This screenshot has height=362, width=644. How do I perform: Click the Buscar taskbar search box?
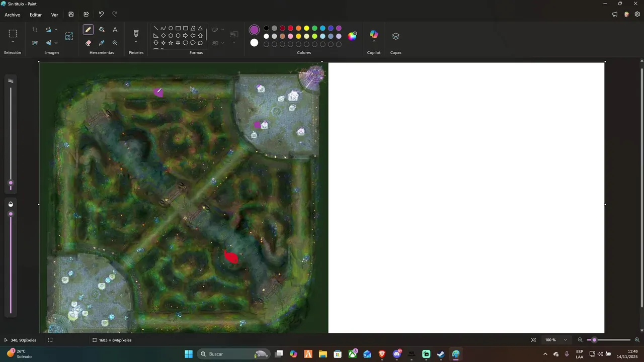(233, 354)
